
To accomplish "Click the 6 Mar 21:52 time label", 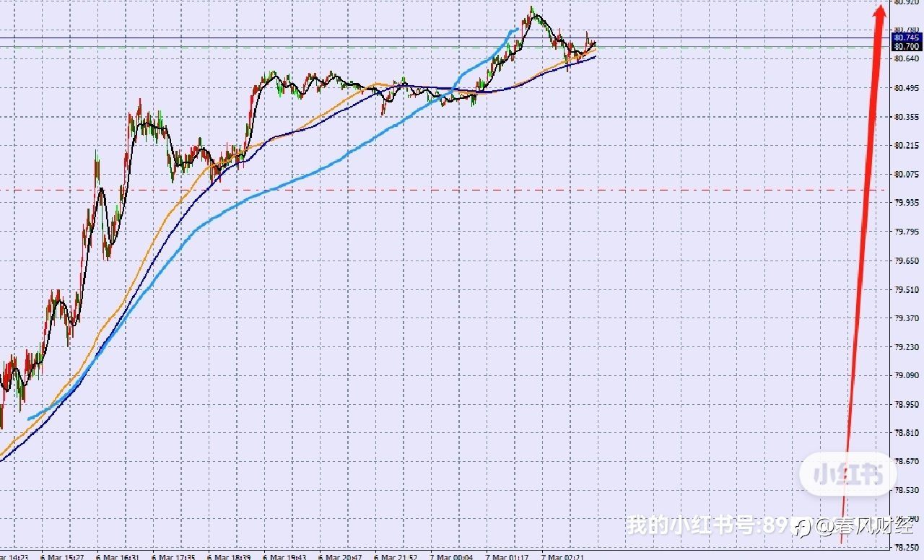I will (x=396, y=556).
